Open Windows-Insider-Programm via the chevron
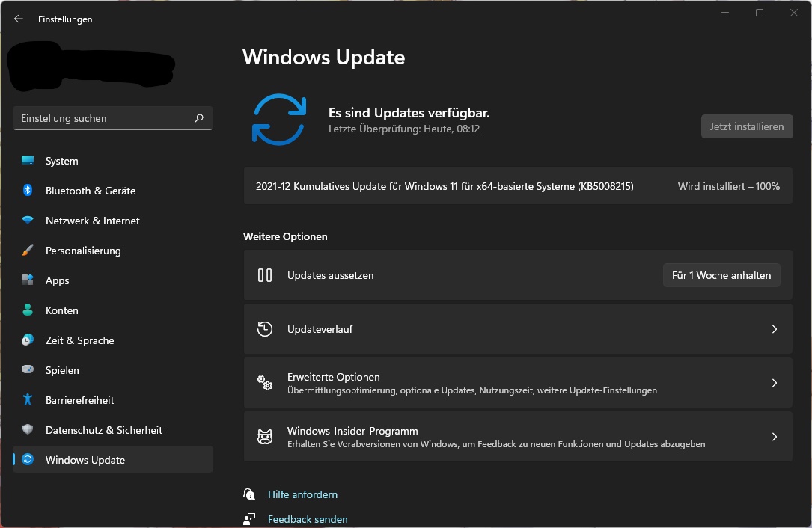The height and width of the screenshot is (528, 812). (774, 437)
